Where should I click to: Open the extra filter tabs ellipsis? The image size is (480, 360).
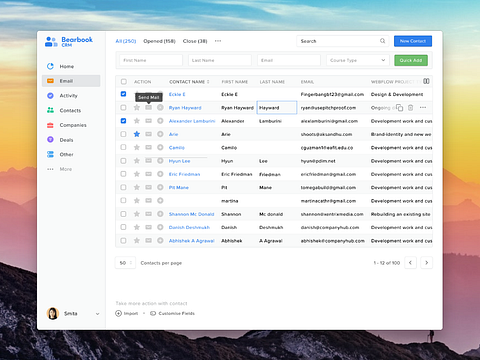(x=218, y=41)
